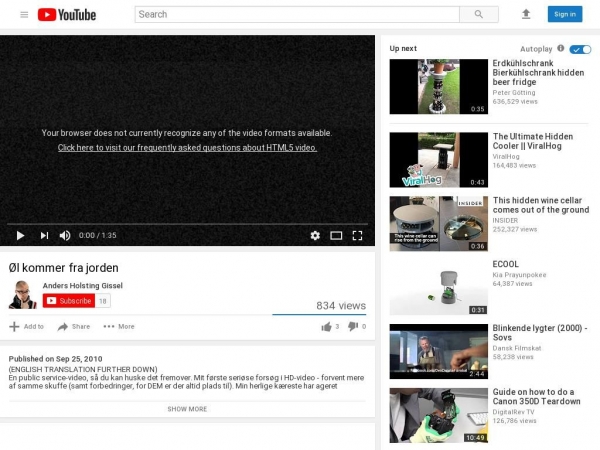Click the Øl kommer fra jorden title
Image resolution: width=600 pixels, height=450 pixels.
pos(64,268)
